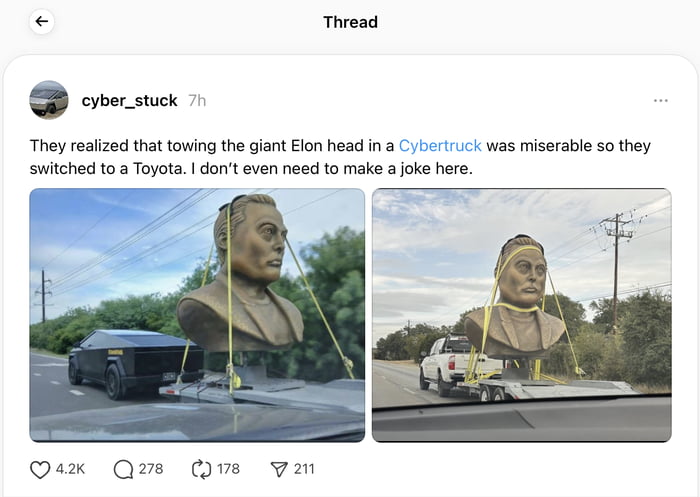View the 211 shares count
Screen dimensions: 700x497
(303, 468)
